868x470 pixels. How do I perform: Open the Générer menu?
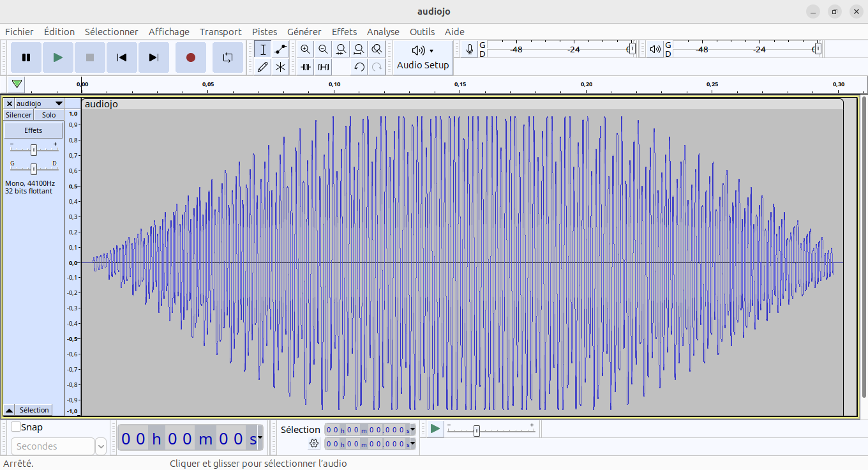point(304,32)
